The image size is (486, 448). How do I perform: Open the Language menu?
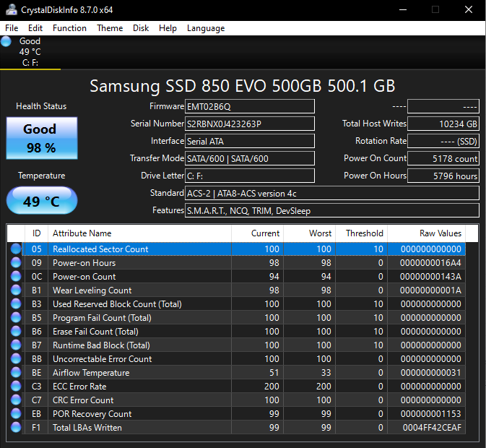[206, 28]
